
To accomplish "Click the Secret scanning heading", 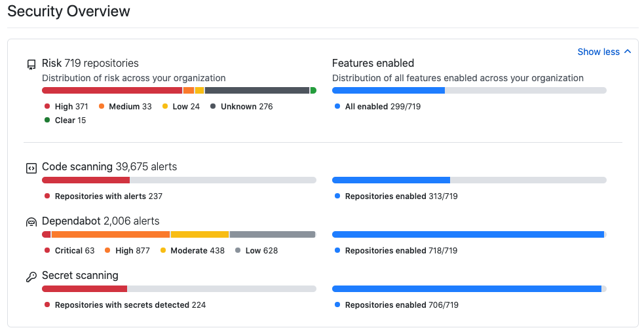I will pos(80,276).
